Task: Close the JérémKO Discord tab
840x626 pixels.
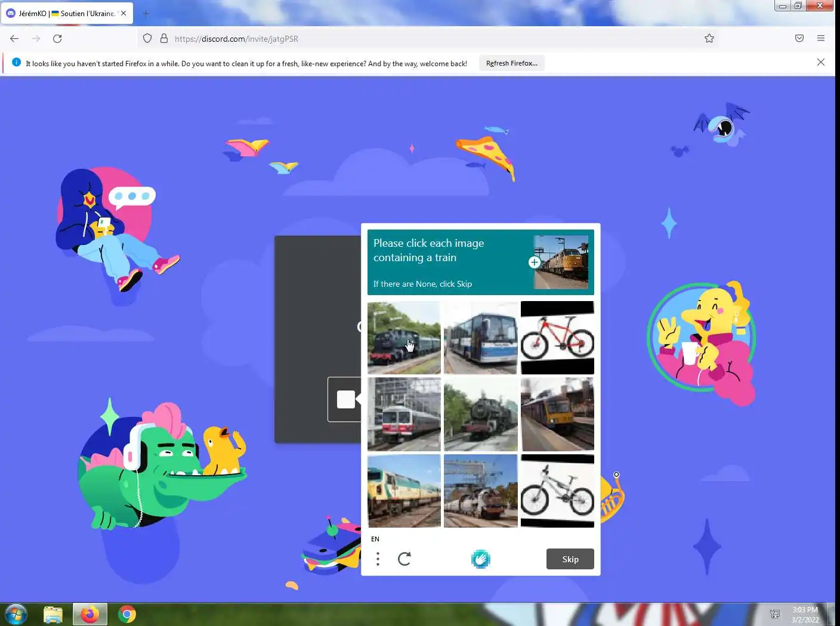Action: tap(123, 13)
